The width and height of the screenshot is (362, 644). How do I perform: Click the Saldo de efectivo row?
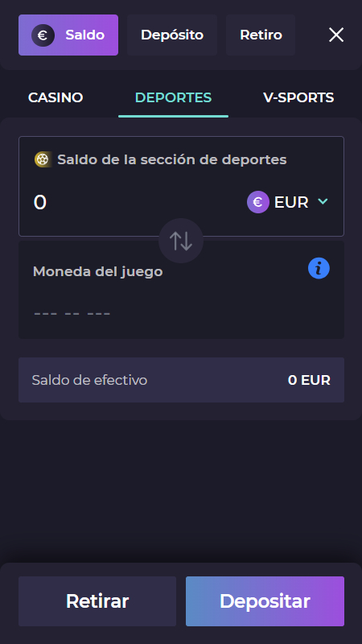(181, 380)
